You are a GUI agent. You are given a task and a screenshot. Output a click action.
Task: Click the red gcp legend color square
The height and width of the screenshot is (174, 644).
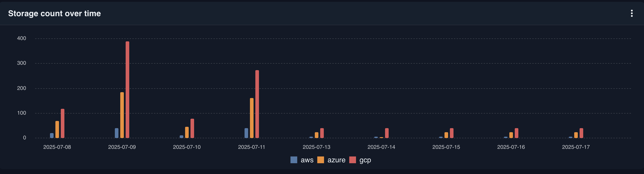pyautogui.click(x=352, y=160)
